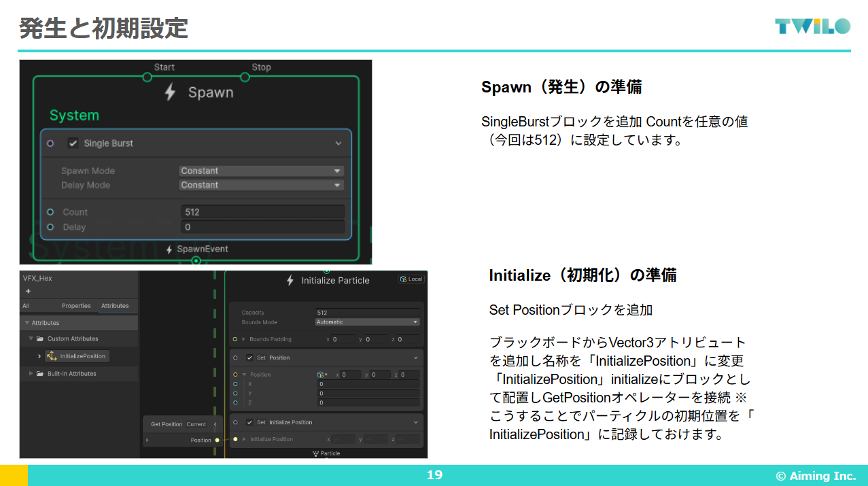Open the Bounds Mode Automatic dropdown
Screen dimensions: 868x486
click(x=367, y=322)
